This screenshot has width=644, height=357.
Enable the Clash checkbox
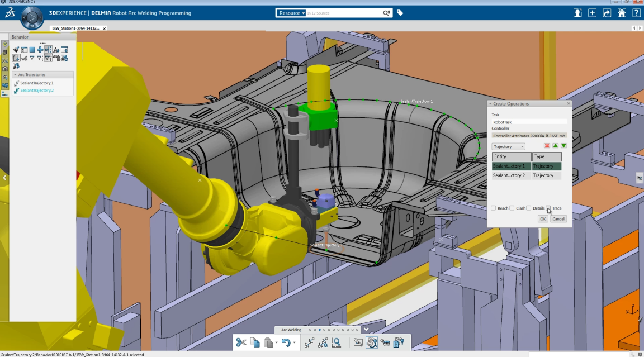512,208
